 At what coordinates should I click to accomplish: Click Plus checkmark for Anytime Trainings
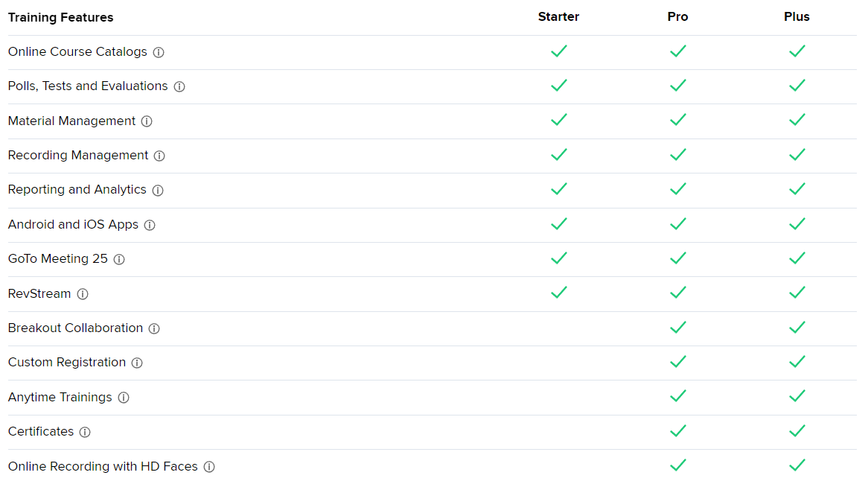pyautogui.click(x=797, y=396)
